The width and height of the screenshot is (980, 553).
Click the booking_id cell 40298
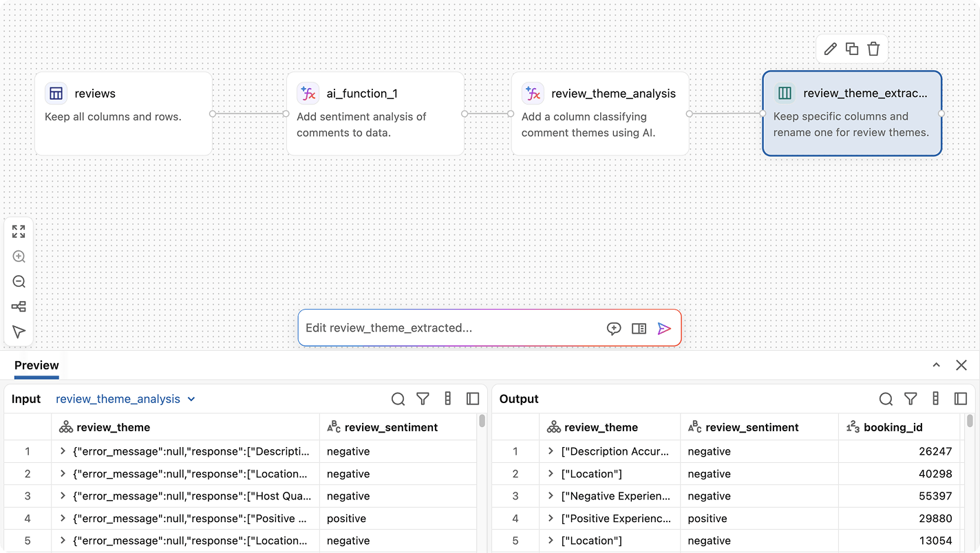coord(899,474)
